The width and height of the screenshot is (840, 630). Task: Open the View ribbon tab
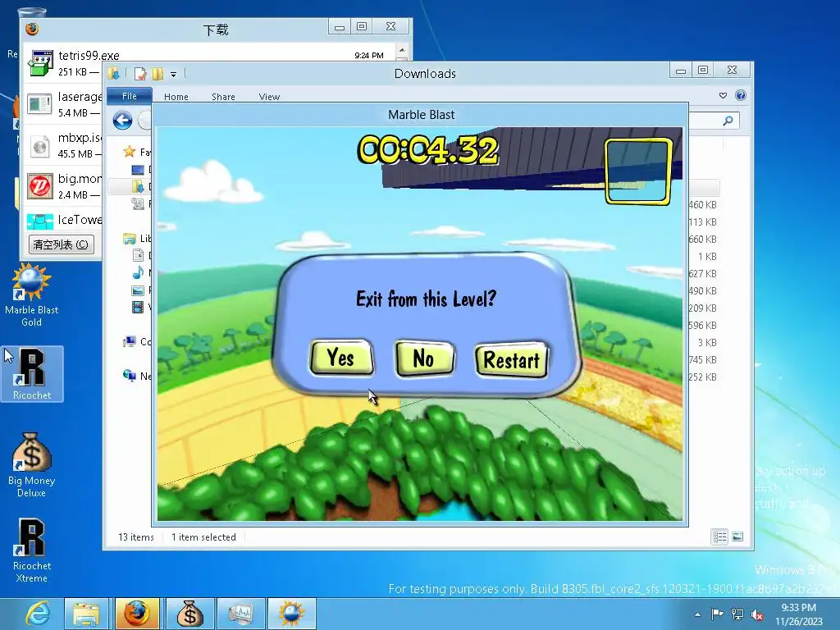click(x=269, y=97)
